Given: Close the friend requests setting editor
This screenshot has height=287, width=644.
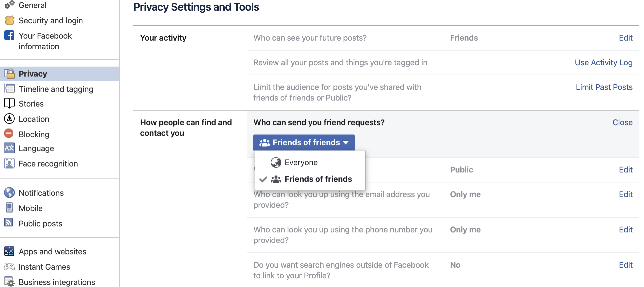Looking at the screenshot, I should (x=622, y=123).
